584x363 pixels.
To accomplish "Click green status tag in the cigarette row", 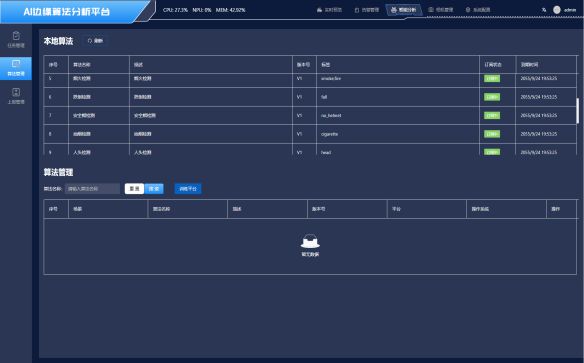I will tap(492, 134).
